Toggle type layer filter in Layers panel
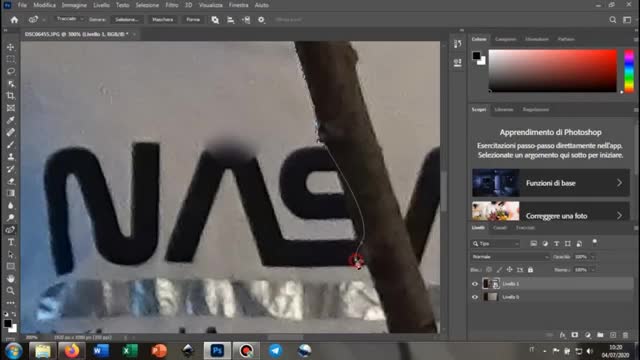The width and height of the screenshot is (640, 360). tap(556, 244)
